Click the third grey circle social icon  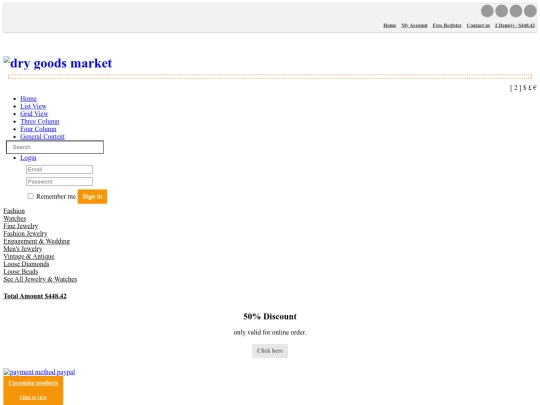tap(516, 11)
